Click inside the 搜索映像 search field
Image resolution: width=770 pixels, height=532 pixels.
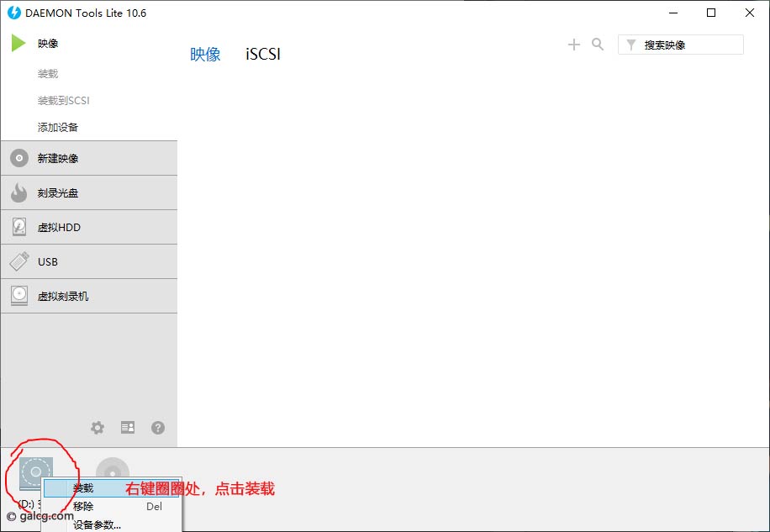689,44
